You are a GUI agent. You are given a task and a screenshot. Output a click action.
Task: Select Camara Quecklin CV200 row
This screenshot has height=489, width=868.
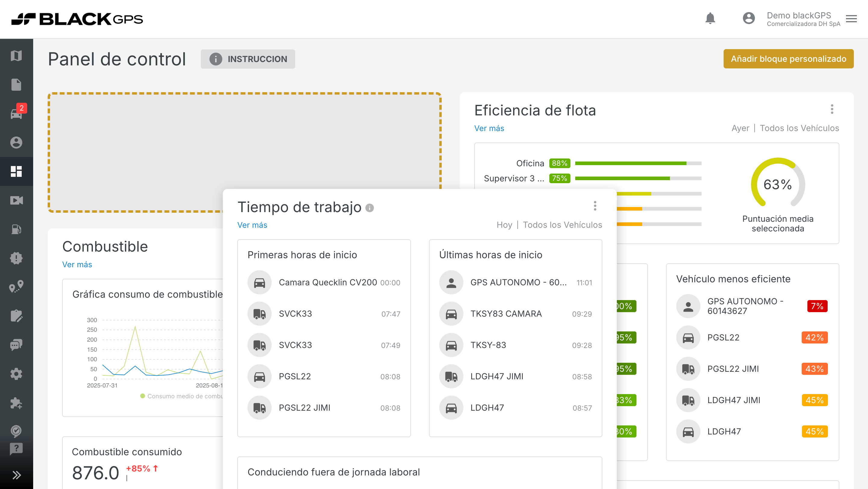click(x=324, y=283)
